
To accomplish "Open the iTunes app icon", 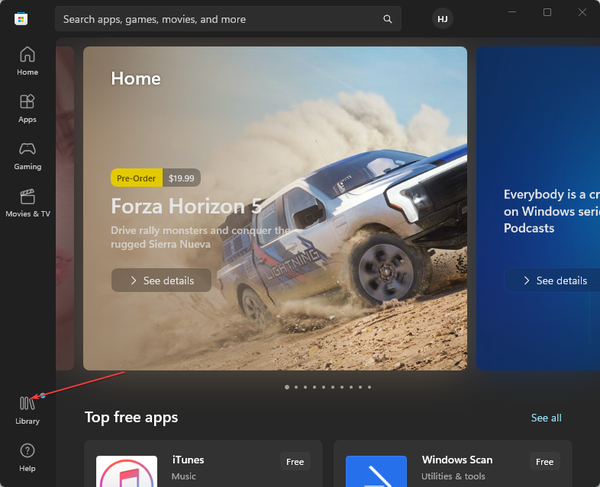I will (127, 471).
